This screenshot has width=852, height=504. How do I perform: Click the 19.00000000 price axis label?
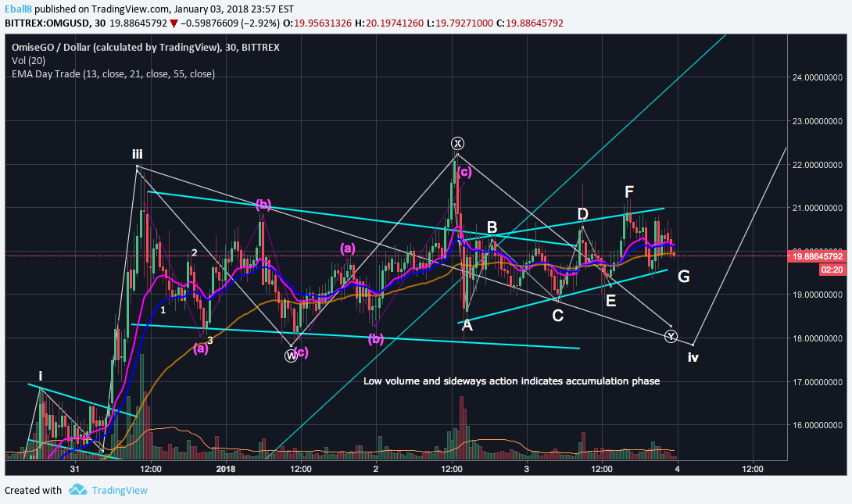(x=818, y=295)
